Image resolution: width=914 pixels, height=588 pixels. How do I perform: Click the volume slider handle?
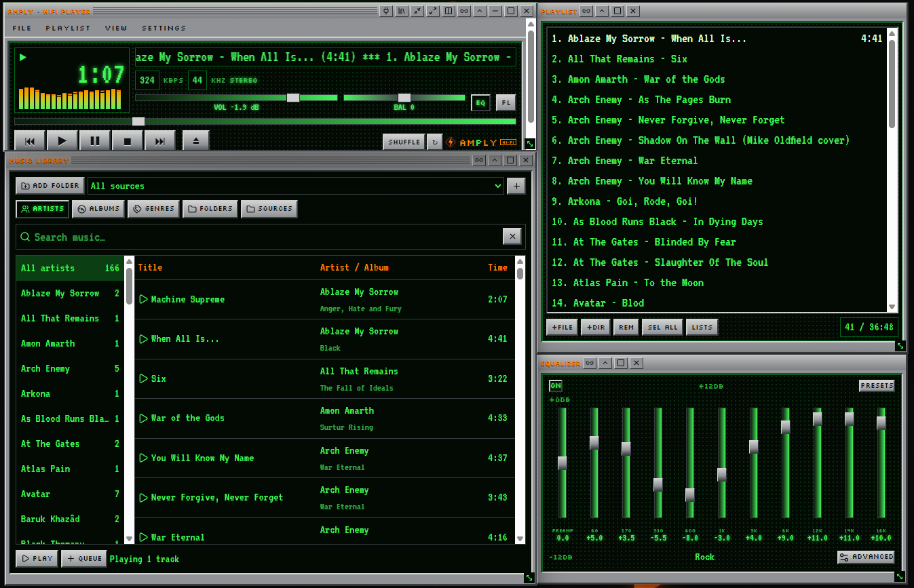(x=293, y=98)
